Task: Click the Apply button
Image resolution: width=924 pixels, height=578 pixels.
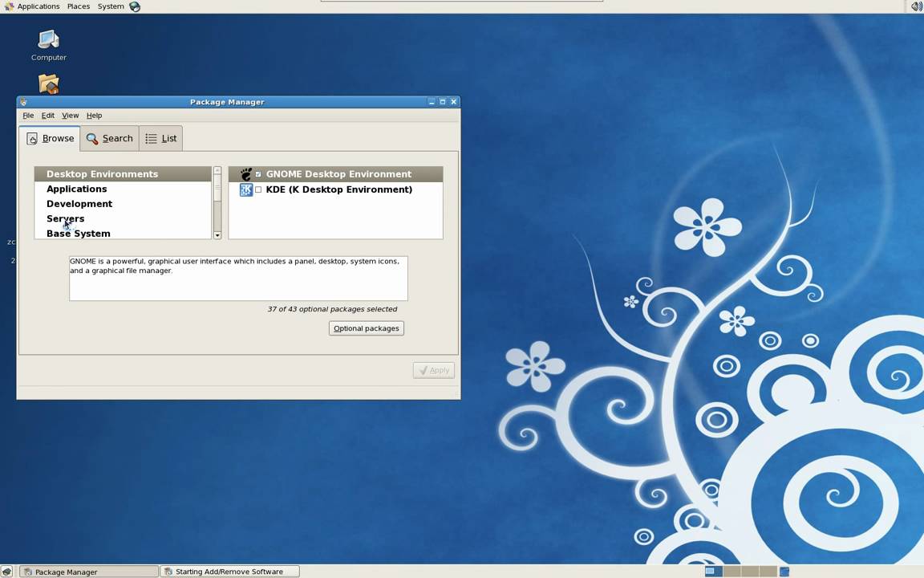Action: [x=434, y=370]
